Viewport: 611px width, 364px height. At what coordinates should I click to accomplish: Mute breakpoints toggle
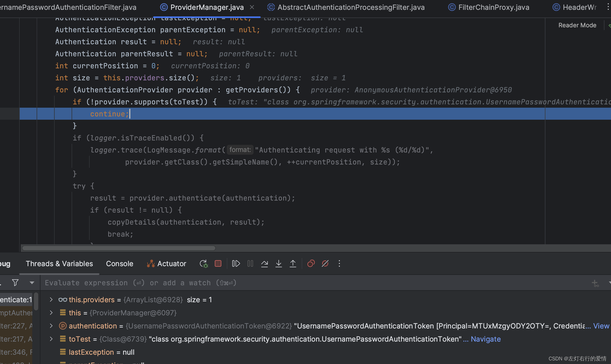(x=325, y=264)
